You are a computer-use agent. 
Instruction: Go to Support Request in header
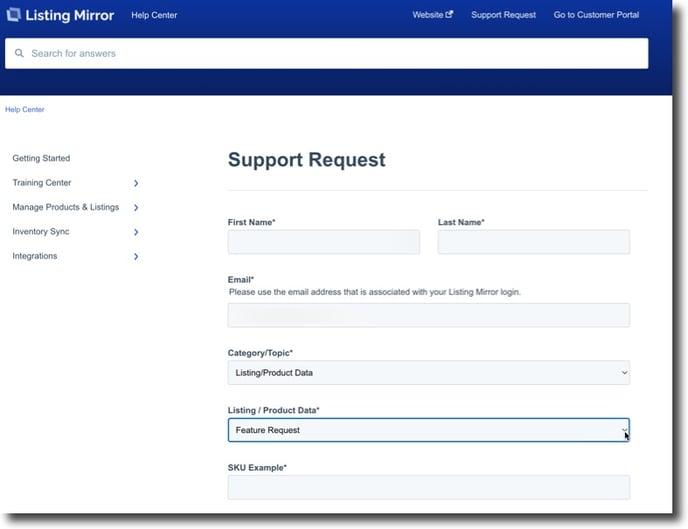tap(503, 14)
